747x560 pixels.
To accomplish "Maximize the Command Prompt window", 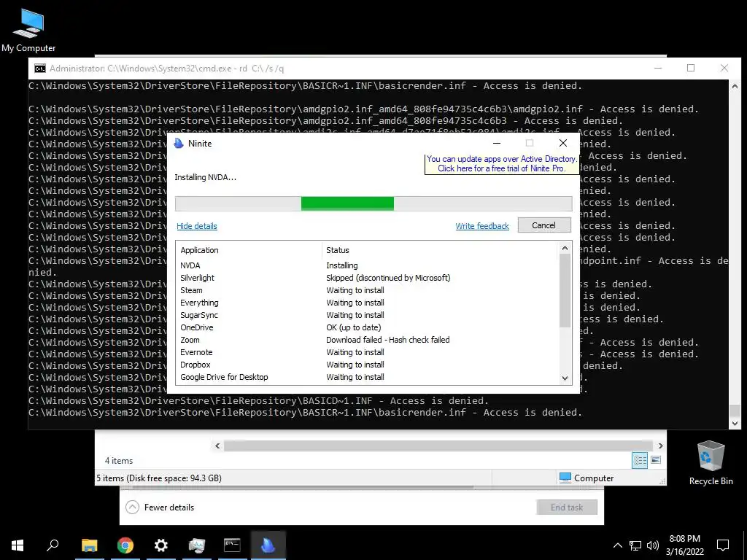I will point(691,68).
